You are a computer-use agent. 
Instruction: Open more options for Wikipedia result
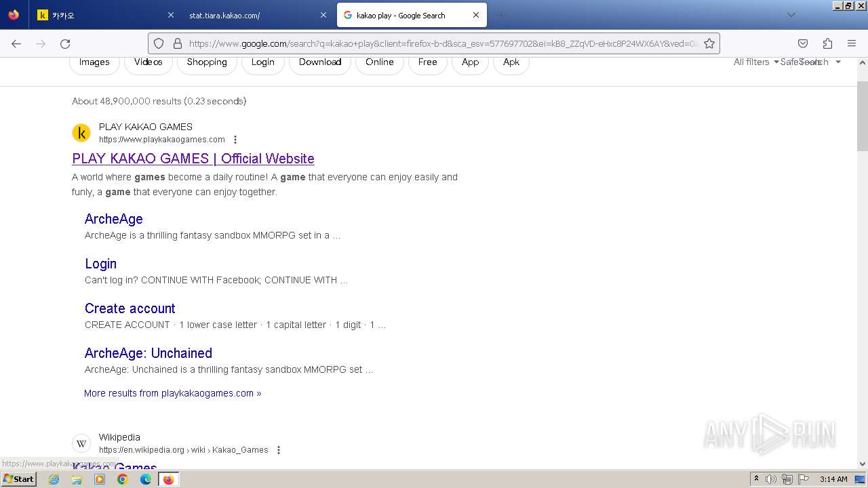[x=278, y=450]
